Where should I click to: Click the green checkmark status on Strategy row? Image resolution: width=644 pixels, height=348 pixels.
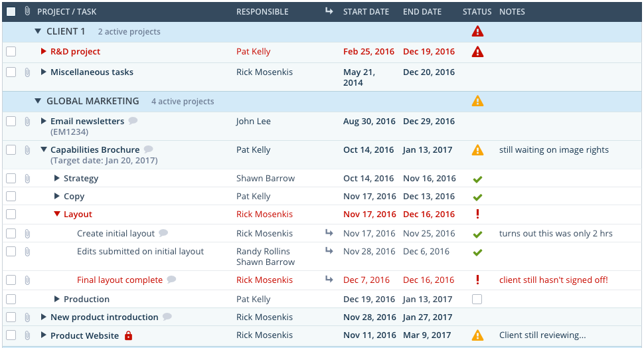477,179
